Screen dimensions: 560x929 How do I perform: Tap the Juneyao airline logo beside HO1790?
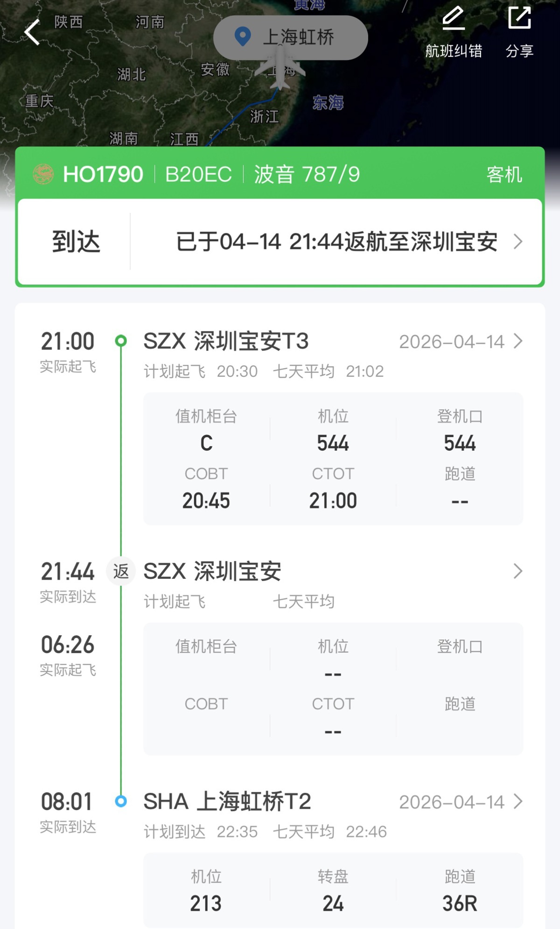43,174
